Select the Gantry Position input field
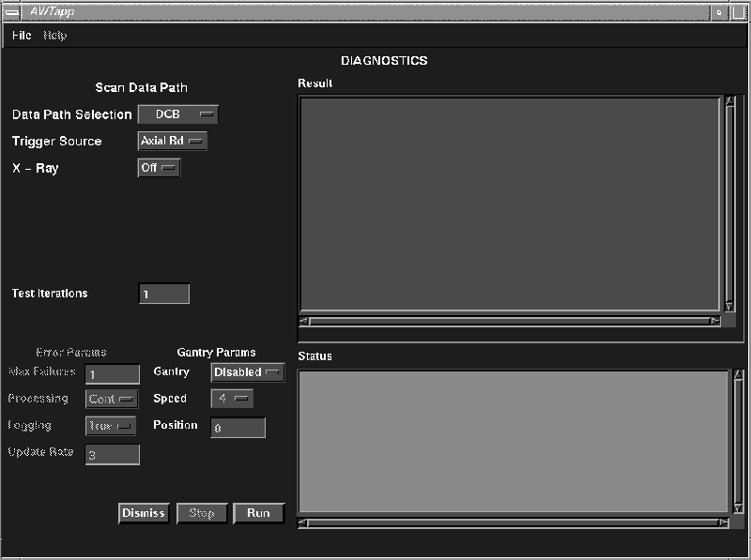Viewport: 751px width, 560px height. [x=238, y=428]
